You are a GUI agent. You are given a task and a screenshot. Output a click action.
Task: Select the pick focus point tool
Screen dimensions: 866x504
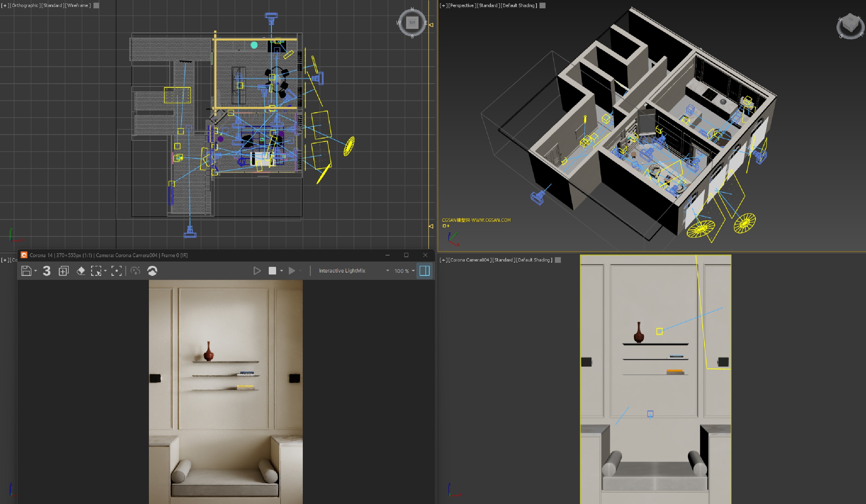(117, 271)
